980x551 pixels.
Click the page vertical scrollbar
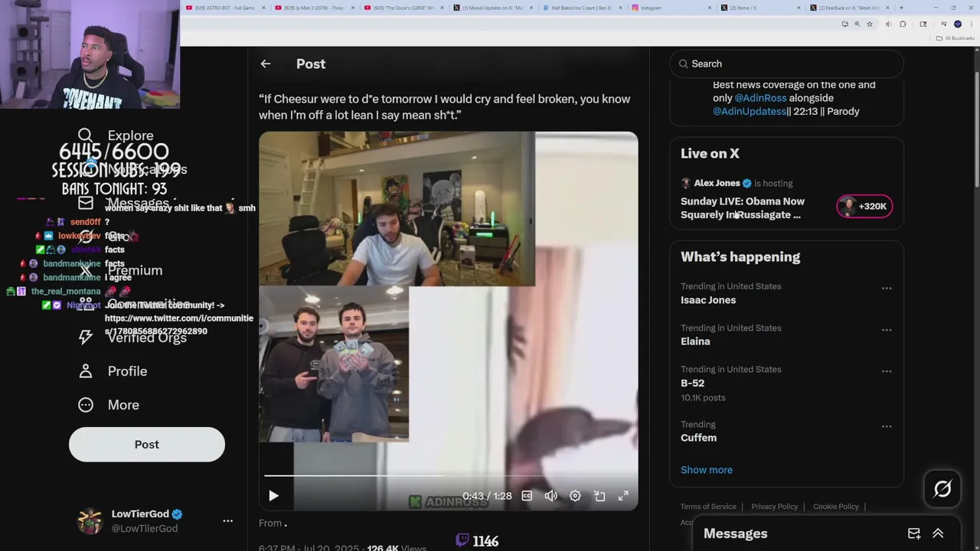(x=976, y=130)
